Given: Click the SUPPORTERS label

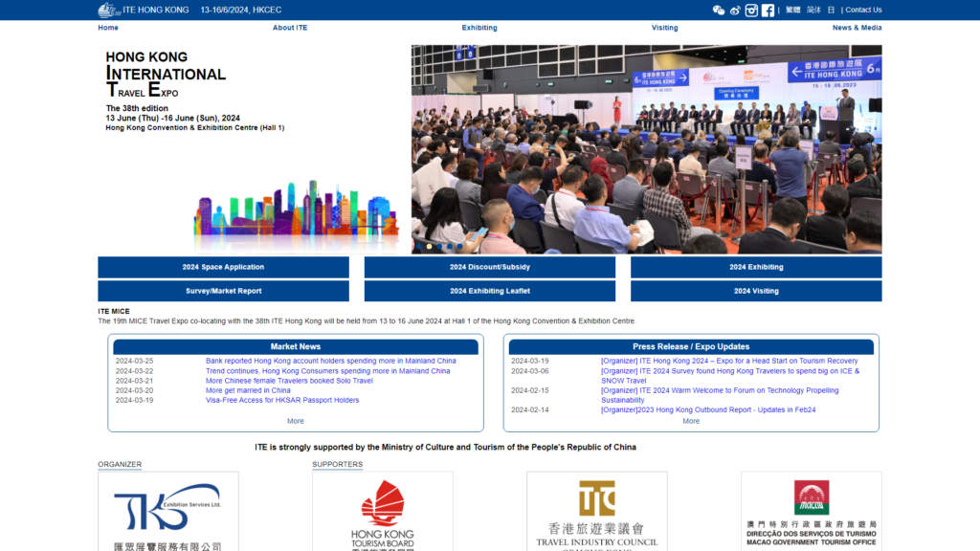Looking at the screenshot, I should (337, 464).
